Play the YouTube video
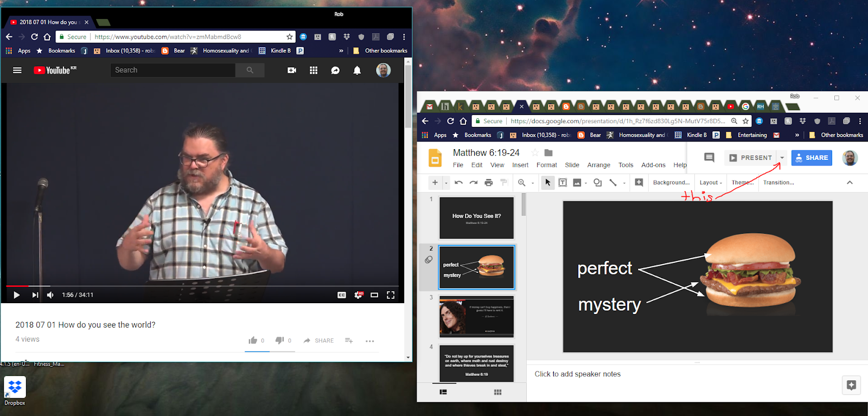 click(x=16, y=295)
